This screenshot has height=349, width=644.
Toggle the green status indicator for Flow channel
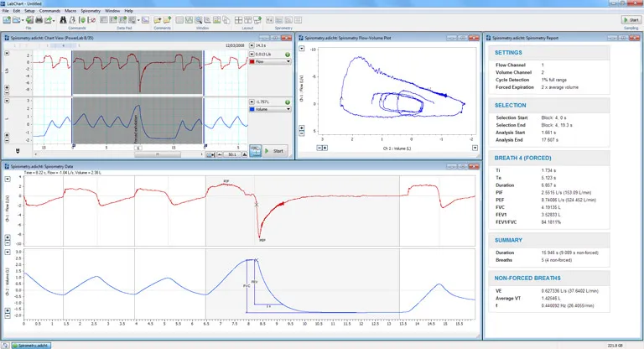pos(288,54)
